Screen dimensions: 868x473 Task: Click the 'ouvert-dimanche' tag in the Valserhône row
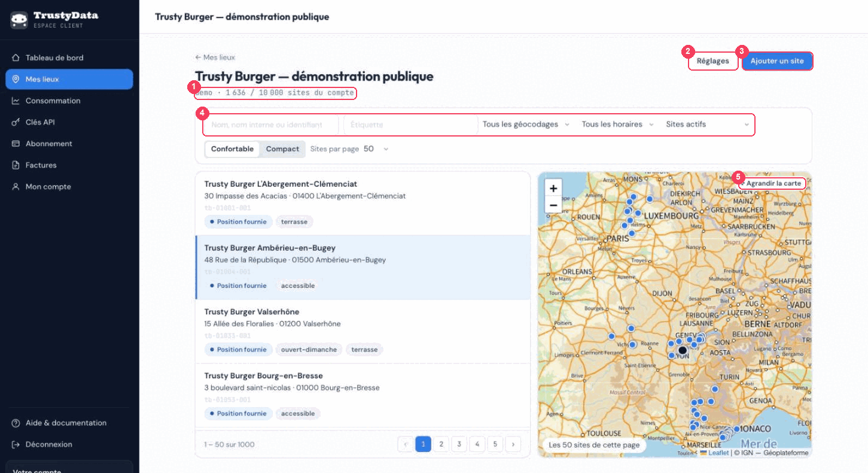pyautogui.click(x=309, y=350)
